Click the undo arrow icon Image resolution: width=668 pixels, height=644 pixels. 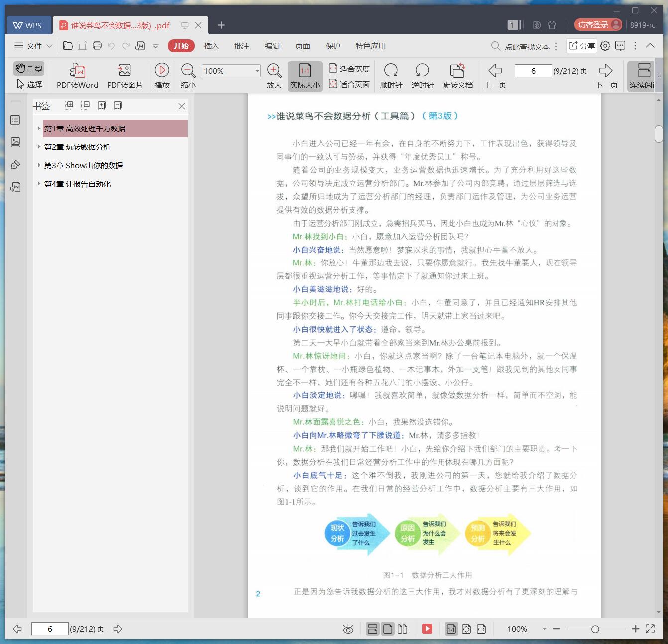click(111, 46)
